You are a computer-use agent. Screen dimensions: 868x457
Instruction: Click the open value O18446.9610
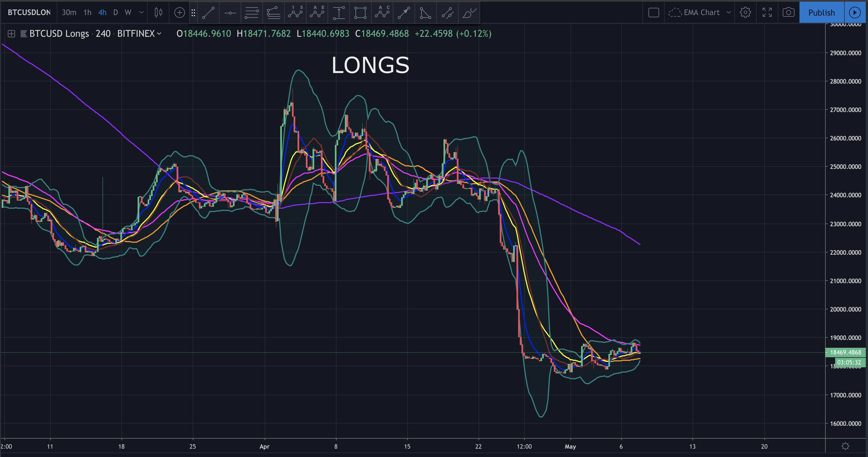click(204, 34)
